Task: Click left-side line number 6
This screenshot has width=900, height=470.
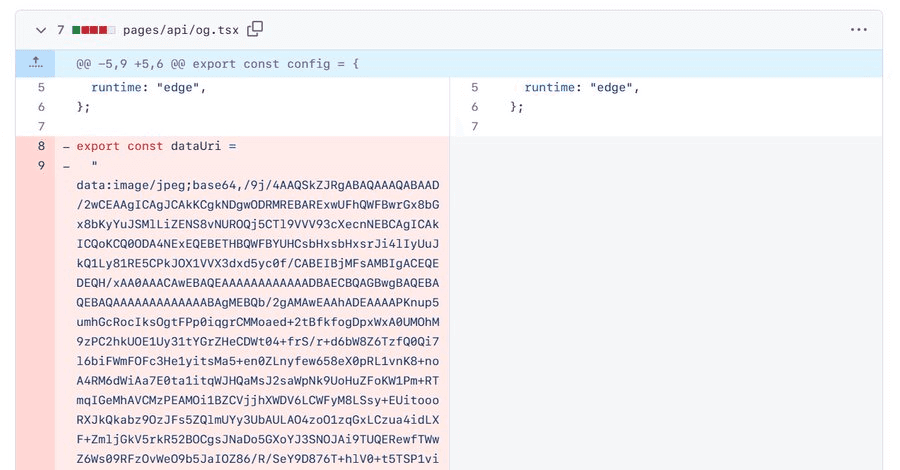Action: [41, 107]
